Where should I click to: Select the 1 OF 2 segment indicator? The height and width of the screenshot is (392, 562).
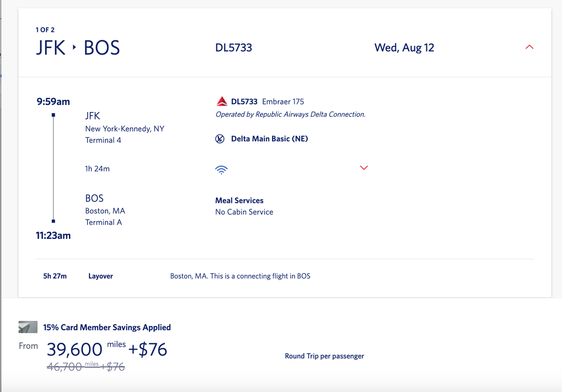[45, 29]
